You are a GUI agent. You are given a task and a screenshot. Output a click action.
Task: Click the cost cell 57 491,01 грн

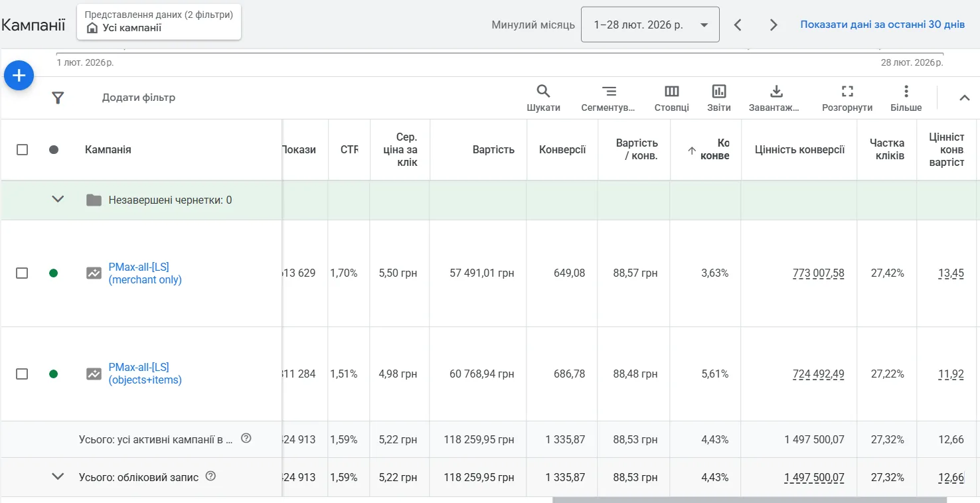click(x=481, y=273)
